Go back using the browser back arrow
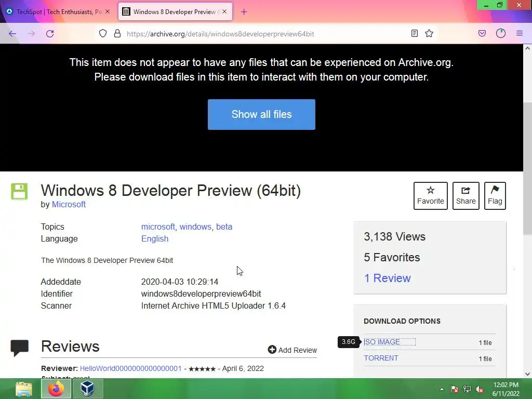Screen dimensions: 532x399 point(12,34)
